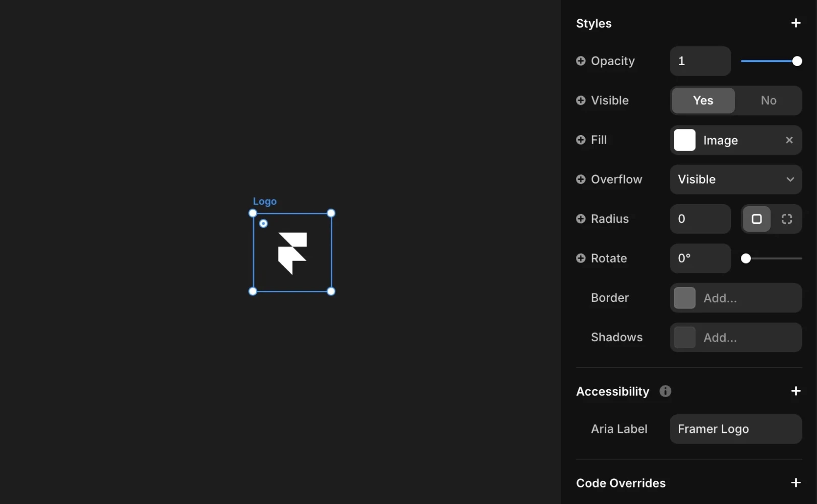Add a Border via Add... field
The image size is (817, 504).
click(736, 298)
